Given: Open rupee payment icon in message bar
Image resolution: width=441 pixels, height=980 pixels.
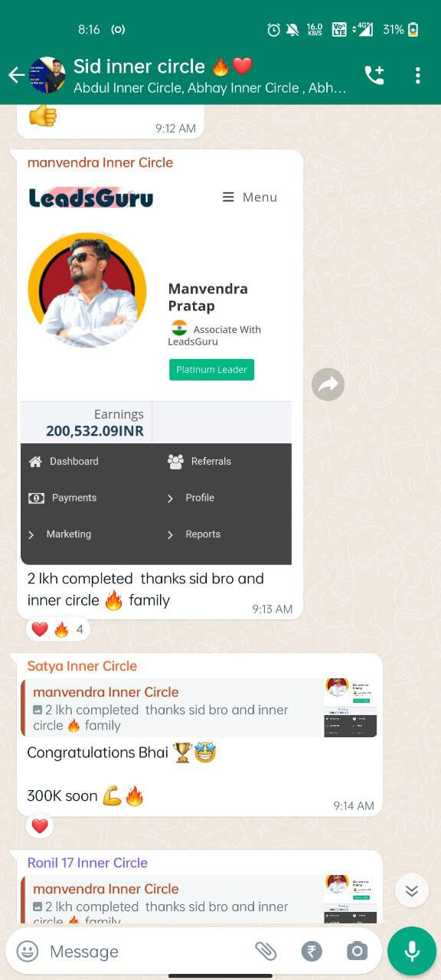Looking at the screenshot, I should tap(312, 952).
